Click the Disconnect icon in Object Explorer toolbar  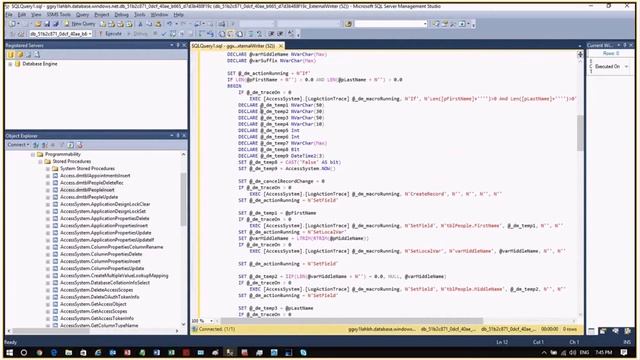(44, 145)
